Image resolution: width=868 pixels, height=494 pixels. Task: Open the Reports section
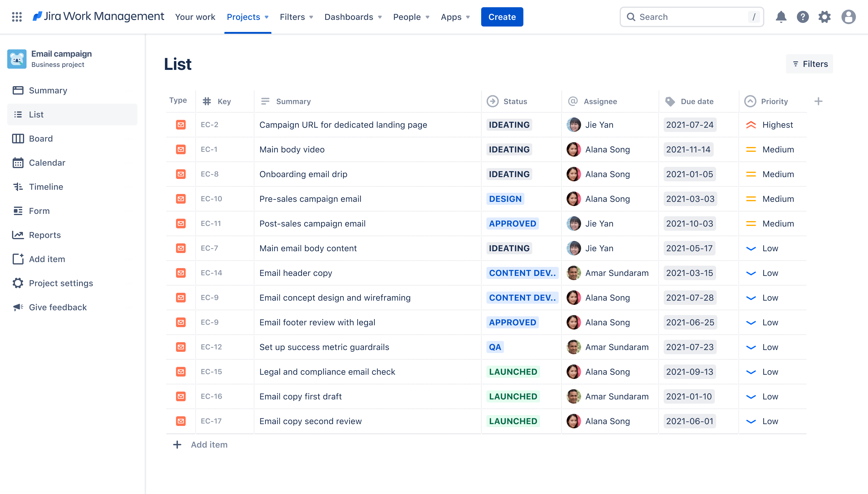click(45, 235)
